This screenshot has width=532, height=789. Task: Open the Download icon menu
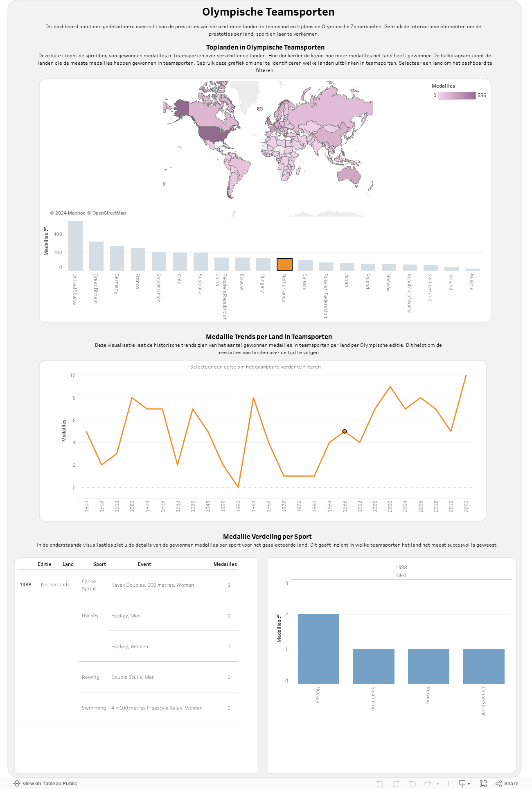[464, 783]
